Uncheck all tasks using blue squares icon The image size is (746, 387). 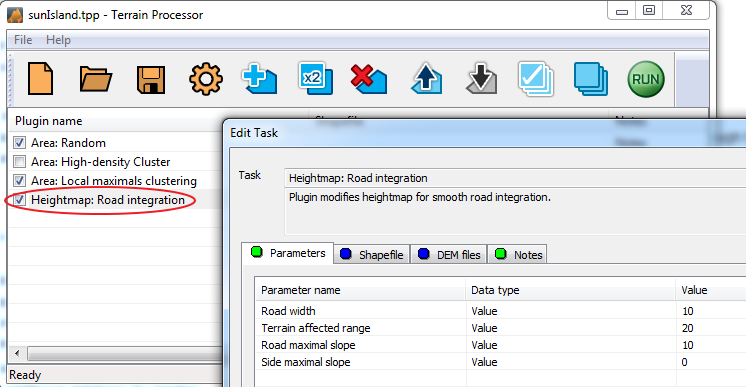[x=590, y=79]
